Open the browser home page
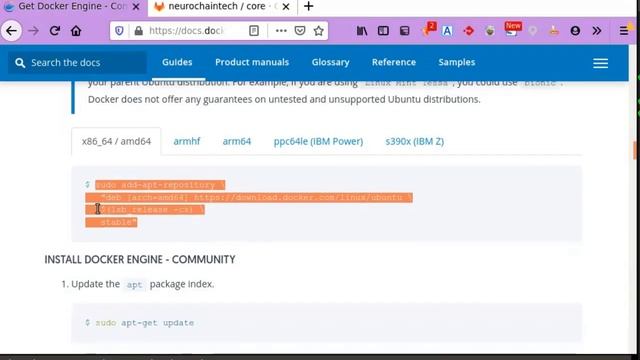 76,31
